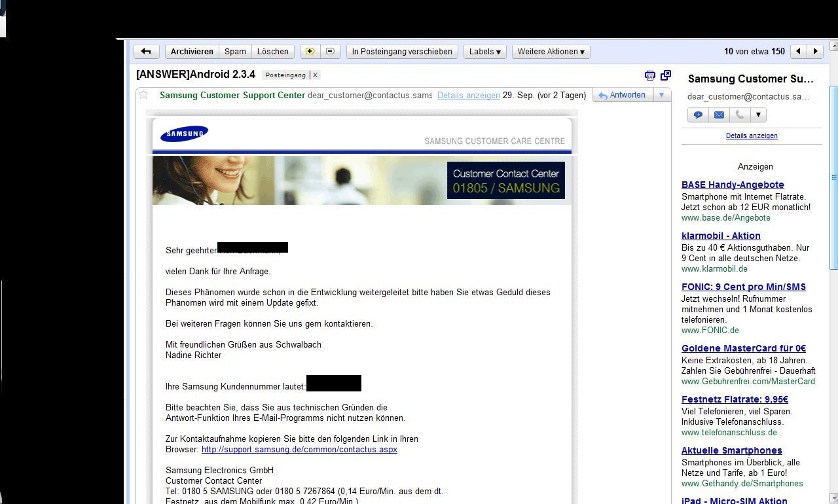Open support.samsung.de contactus link
838x504 pixels.
(299, 450)
